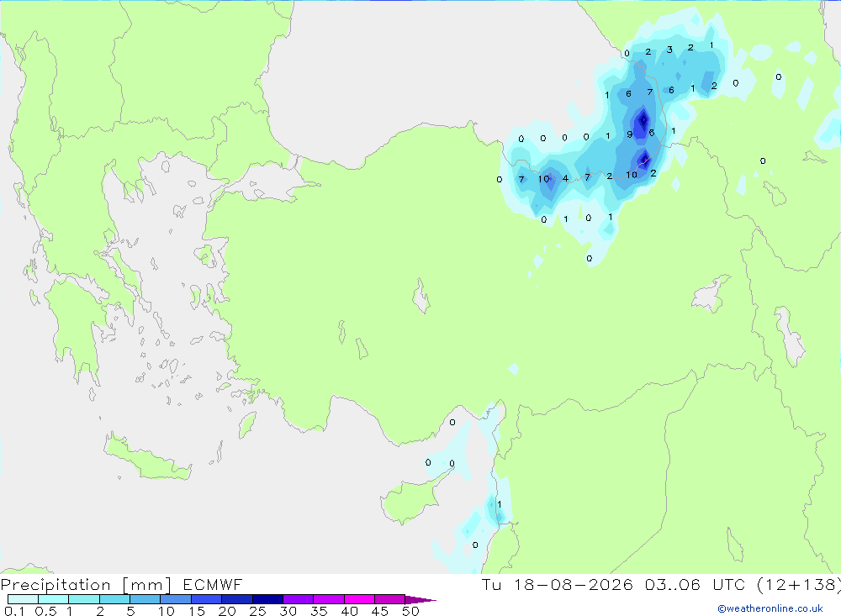The image size is (841, 616).
Task: Select the 2–5 mm legend color swatch
Action: coord(114,599)
